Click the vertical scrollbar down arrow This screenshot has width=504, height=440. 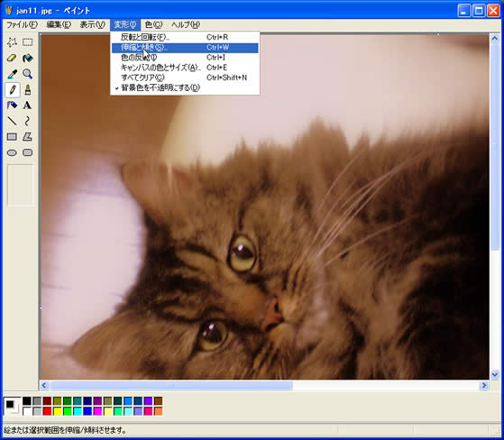point(494,374)
